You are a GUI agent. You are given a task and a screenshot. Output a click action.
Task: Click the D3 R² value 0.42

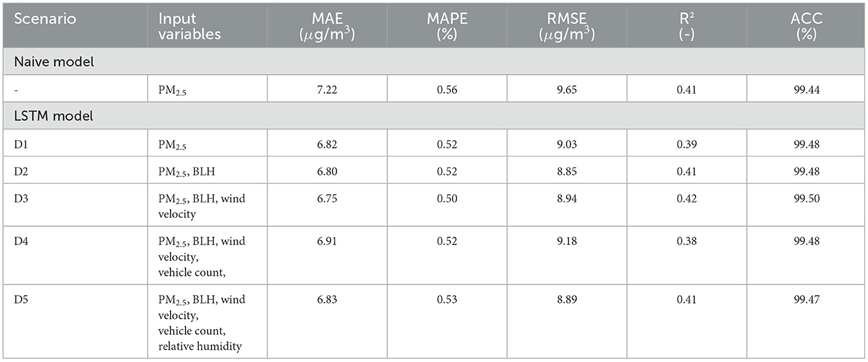(687, 198)
